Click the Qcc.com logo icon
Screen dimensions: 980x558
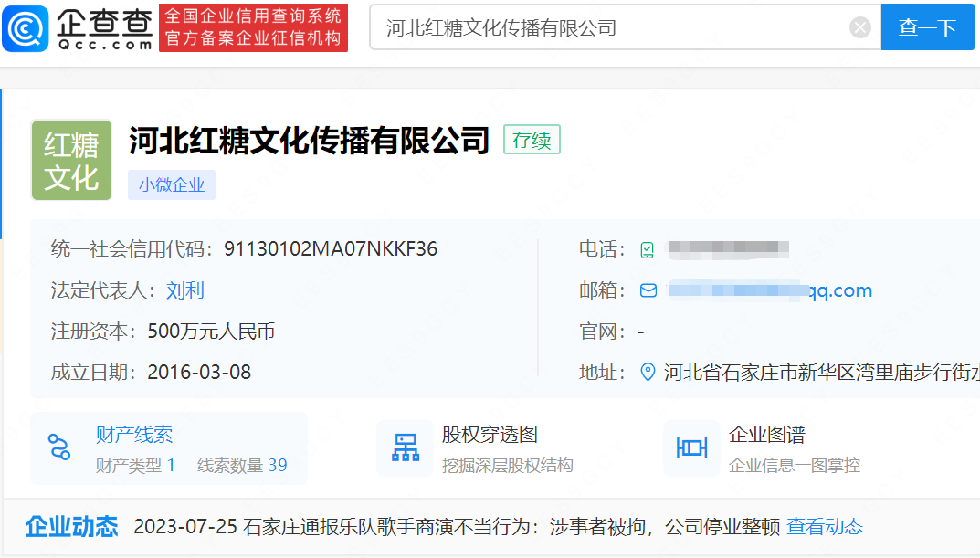tap(26, 28)
